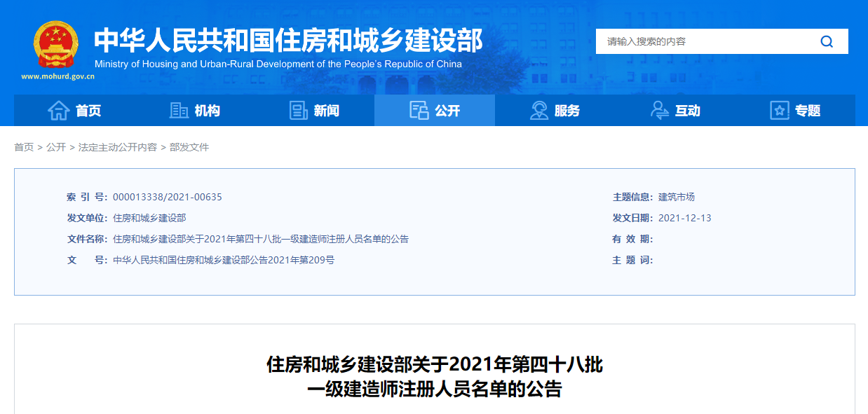Viewport: 868px width, 414px height.
Task: Click the 公开 document icon on active tab
Action: (x=418, y=110)
